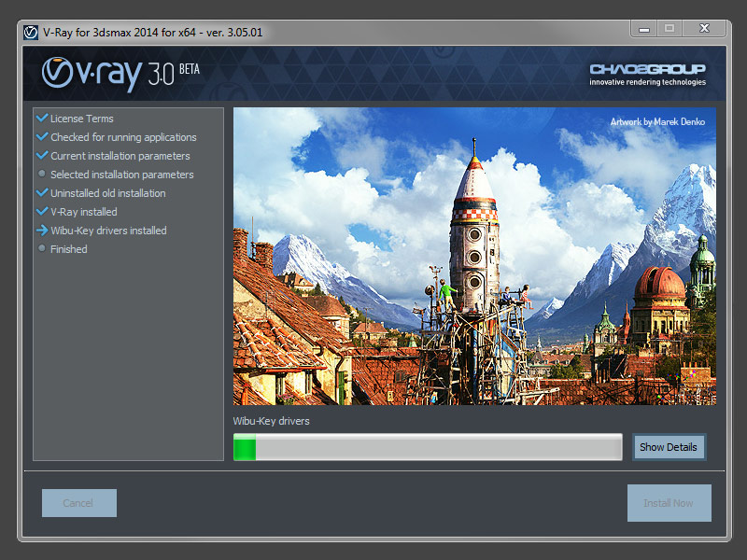Click the rocket artwork image

474,256
